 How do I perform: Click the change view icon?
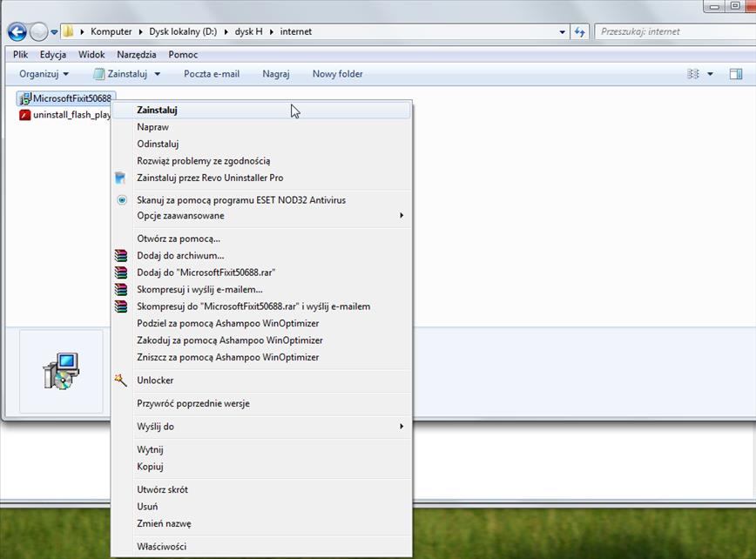click(x=692, y=74)
